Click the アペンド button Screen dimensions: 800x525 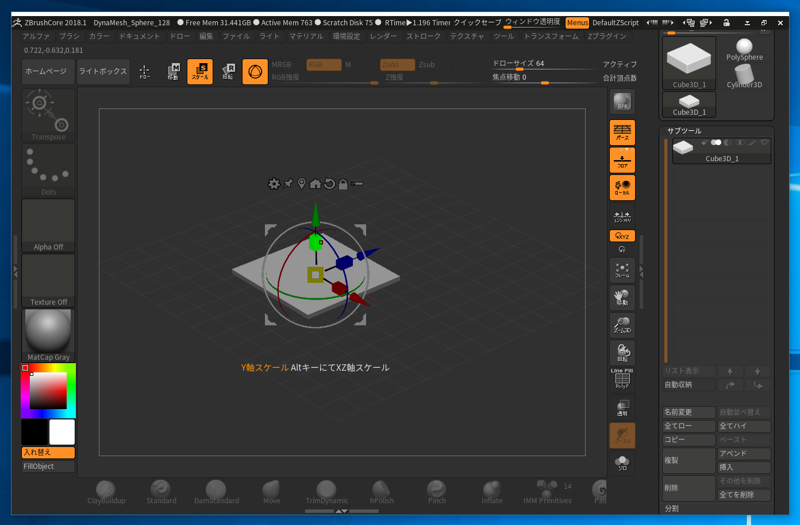[743, 454]
